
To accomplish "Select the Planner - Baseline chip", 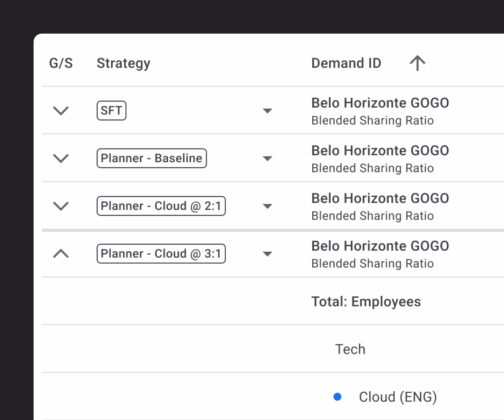I will [x=152, y=158].
